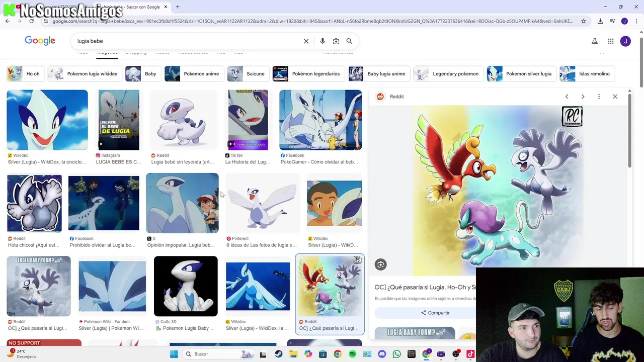
Task: Open the Cults 3D Pokemon Lugia Baby image
Action: (x=186, y=286)
